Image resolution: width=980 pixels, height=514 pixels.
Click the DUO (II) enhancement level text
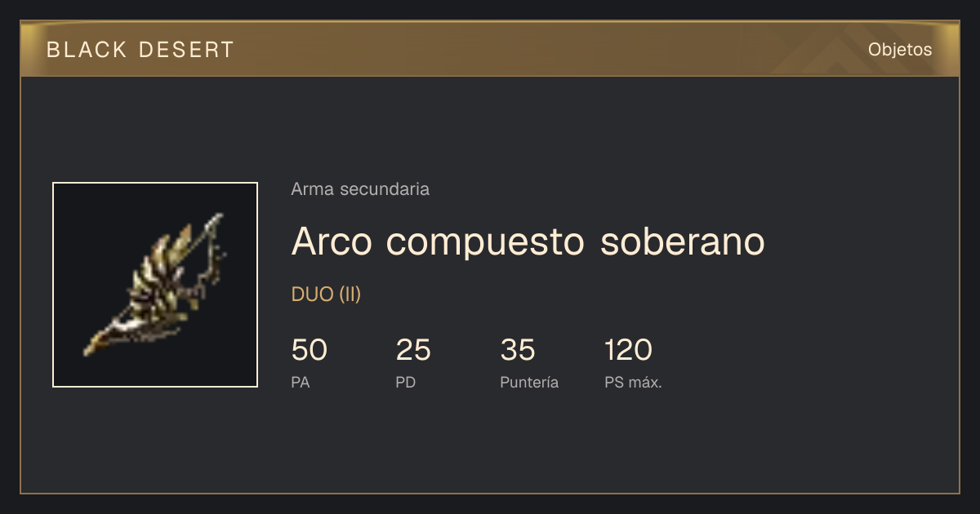click(326, 295)
